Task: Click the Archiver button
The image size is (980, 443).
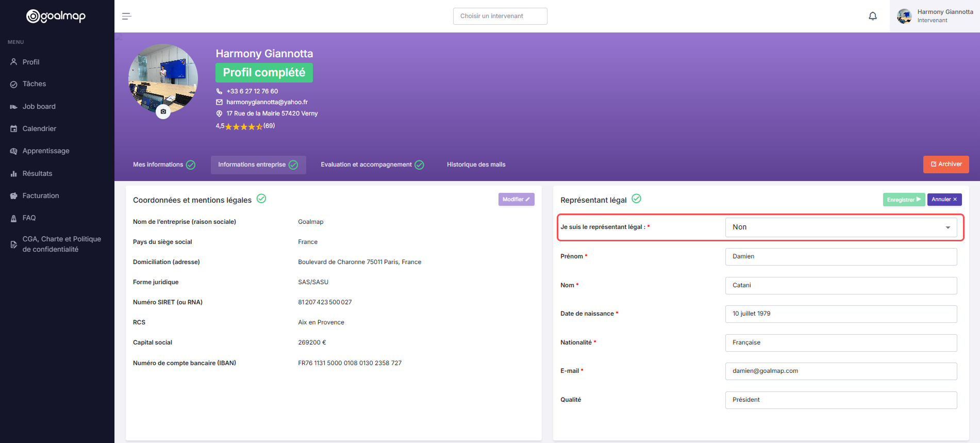Action: 946,165
